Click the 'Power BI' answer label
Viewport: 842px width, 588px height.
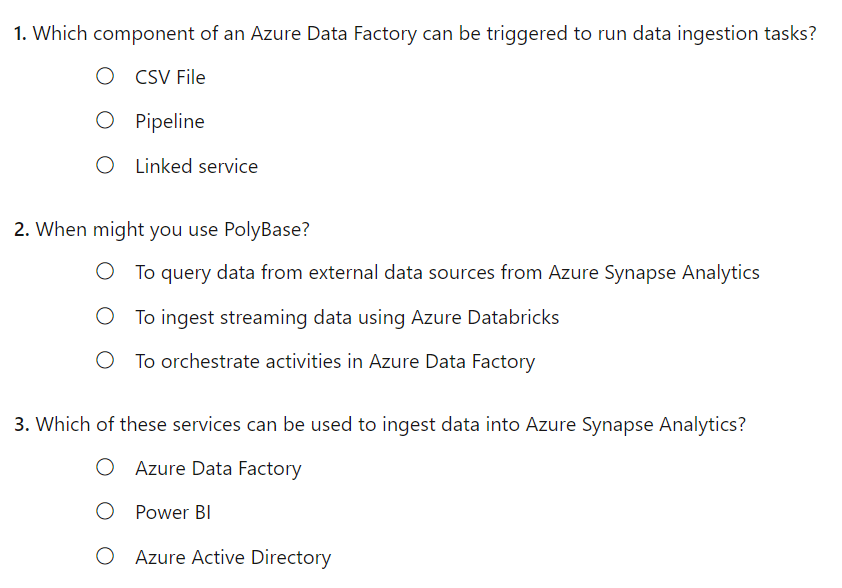(173, 512)
